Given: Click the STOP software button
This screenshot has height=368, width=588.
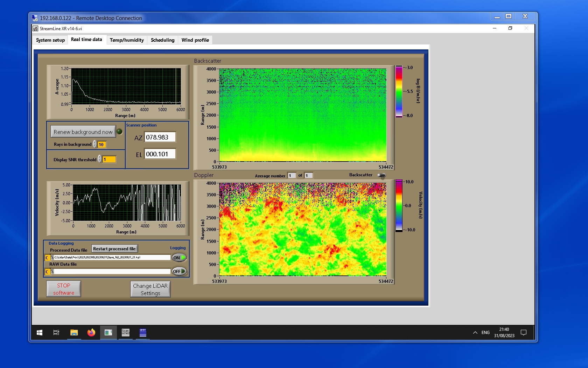Looking at the screenshot, I should (x=64, y=289).
